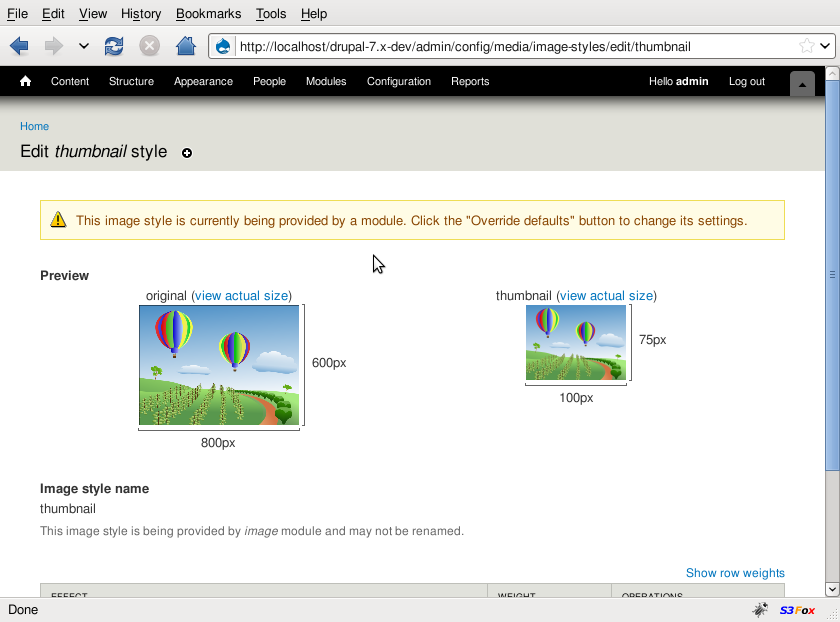Click the scrollbar down arrow

(832, 589)
